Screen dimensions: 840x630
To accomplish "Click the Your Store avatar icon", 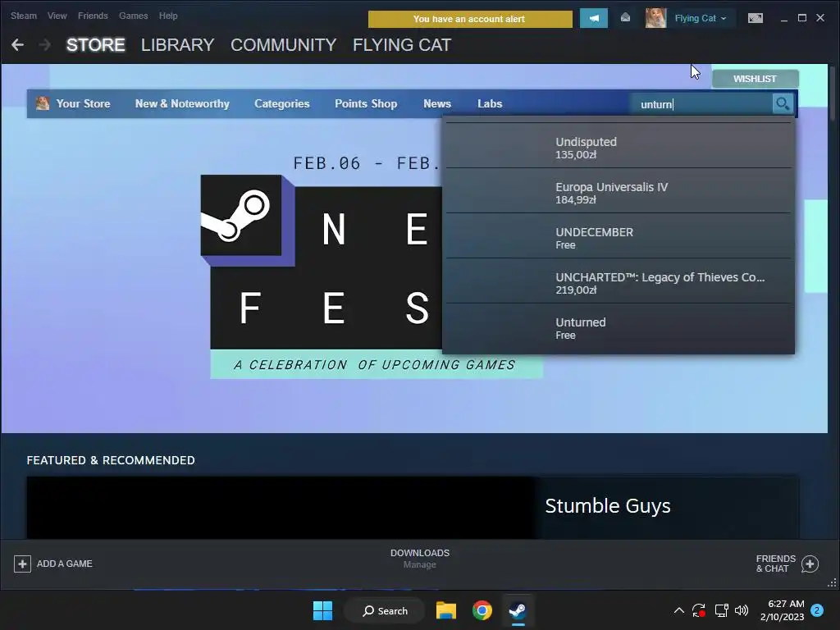I will (43, 103).
